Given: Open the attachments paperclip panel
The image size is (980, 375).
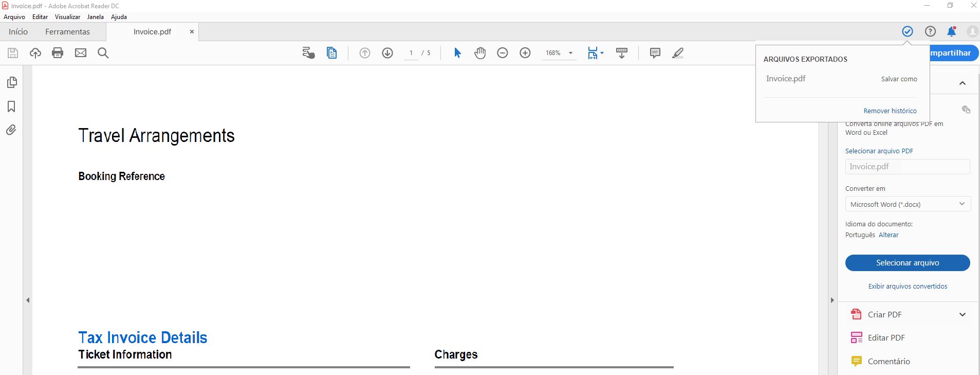Looking at the screenshot, I should point(11,130).
